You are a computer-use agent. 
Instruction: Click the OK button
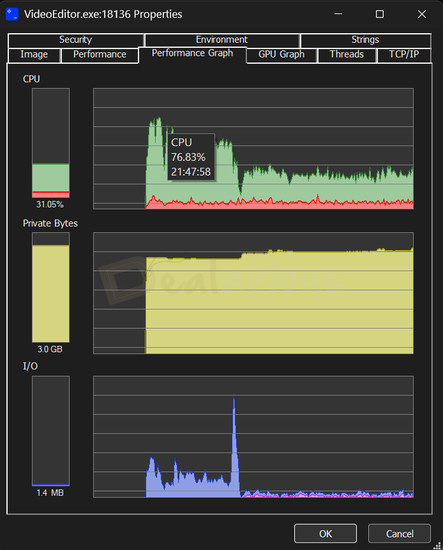(325, 534)
